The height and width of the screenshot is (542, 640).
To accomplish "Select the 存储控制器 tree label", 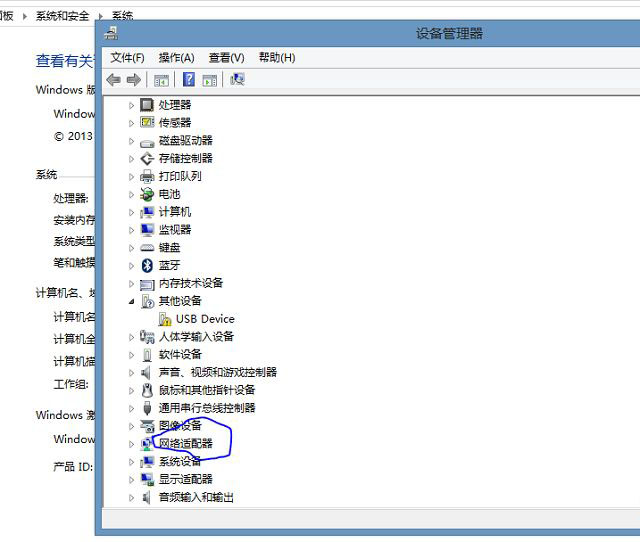I will tap(185, 158).
